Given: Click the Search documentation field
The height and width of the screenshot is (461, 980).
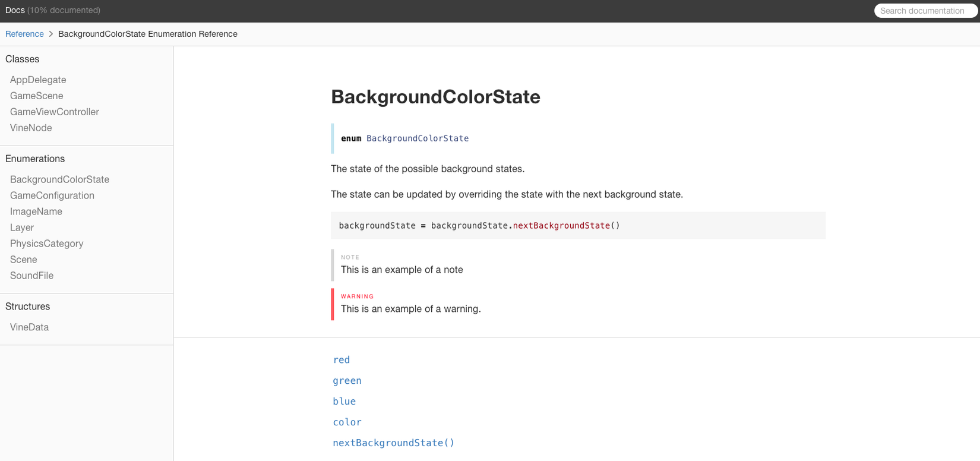Looking at the screenshot, I should [924, 11].
